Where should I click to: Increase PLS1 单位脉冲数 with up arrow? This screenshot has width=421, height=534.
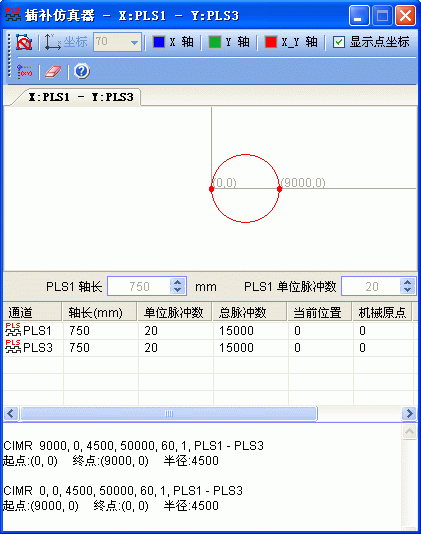click(x=408, y=282)
